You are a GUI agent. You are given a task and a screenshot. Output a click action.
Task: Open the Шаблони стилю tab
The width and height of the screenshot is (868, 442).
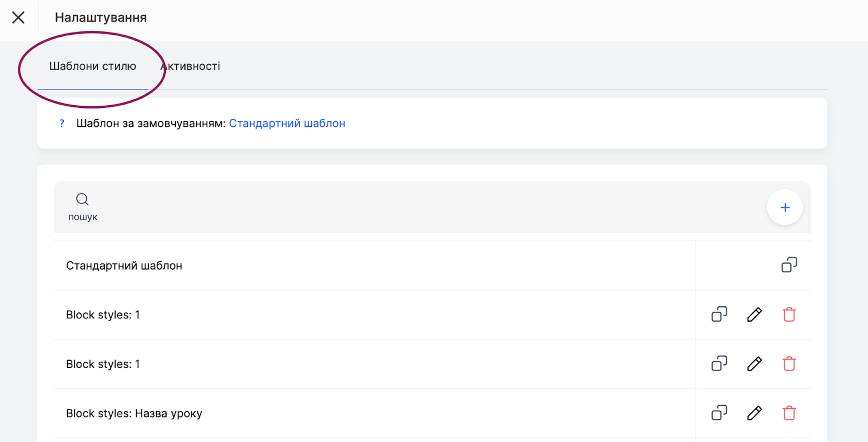[93, 67]
